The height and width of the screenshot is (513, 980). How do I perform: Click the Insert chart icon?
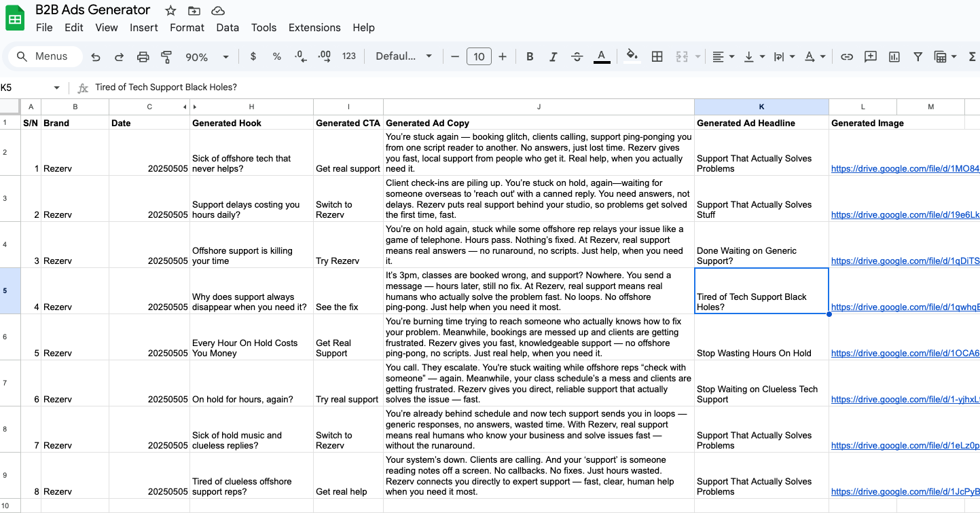tap(894, 56)
